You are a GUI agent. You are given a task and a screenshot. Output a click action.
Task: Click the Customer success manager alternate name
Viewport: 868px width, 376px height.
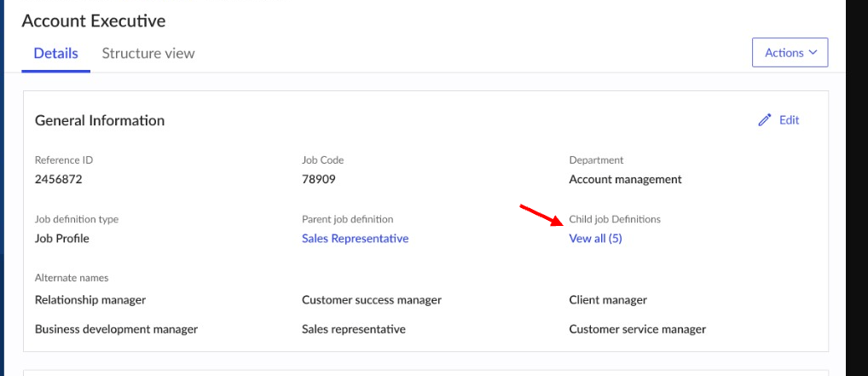(x=372, y=300)
